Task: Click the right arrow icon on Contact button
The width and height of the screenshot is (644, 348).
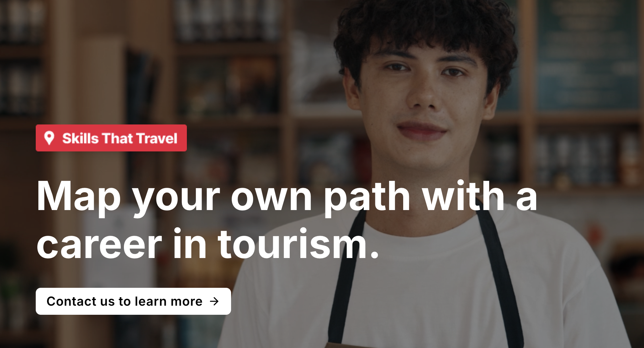Action: pos(214,301)
